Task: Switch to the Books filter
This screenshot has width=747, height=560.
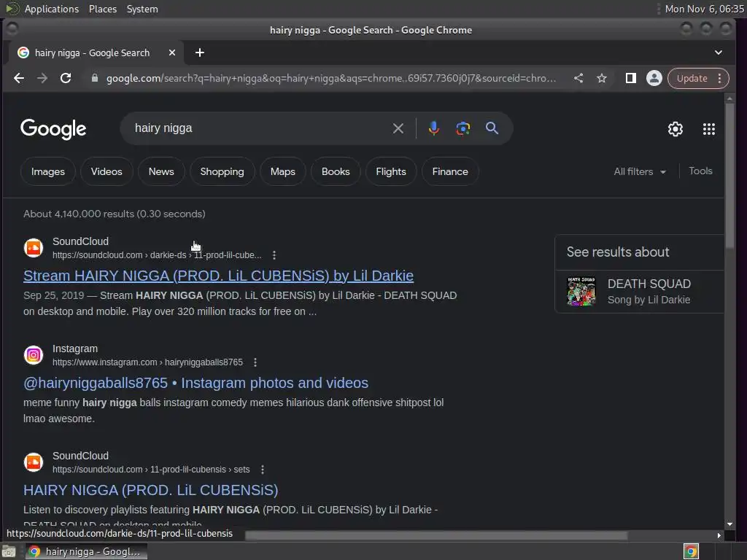Action: (x=336, y=171)
